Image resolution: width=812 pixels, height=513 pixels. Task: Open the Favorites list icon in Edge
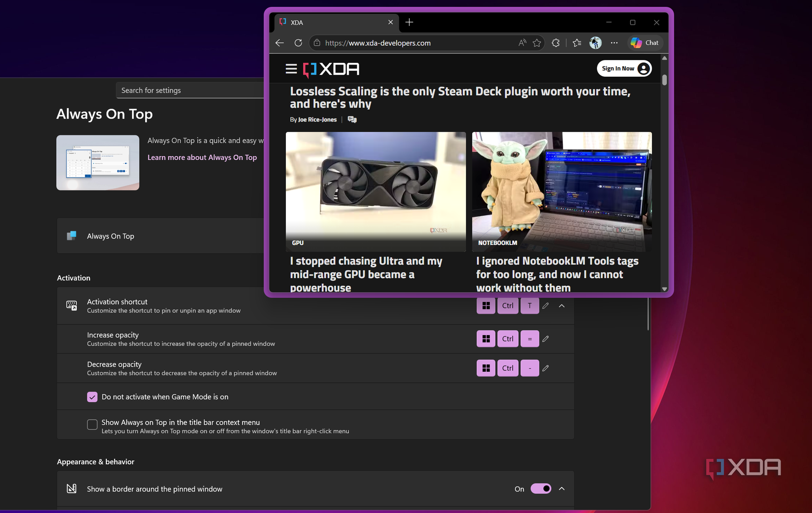pyautogui.click(x=577, y=43)
